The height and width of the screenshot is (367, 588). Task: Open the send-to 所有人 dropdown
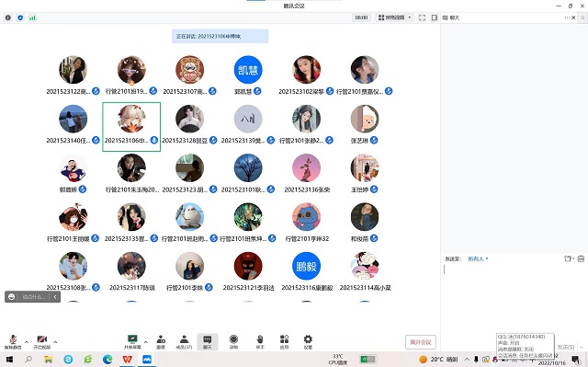(x=478, y=259)
